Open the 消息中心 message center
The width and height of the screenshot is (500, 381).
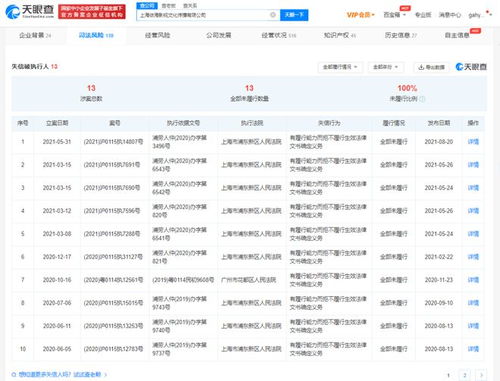click(x=450, y=15)
